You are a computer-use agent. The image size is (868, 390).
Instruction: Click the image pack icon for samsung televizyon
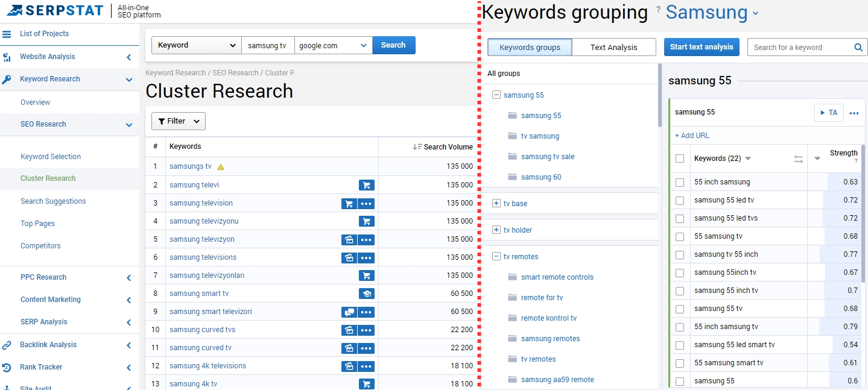coord(349,239)
